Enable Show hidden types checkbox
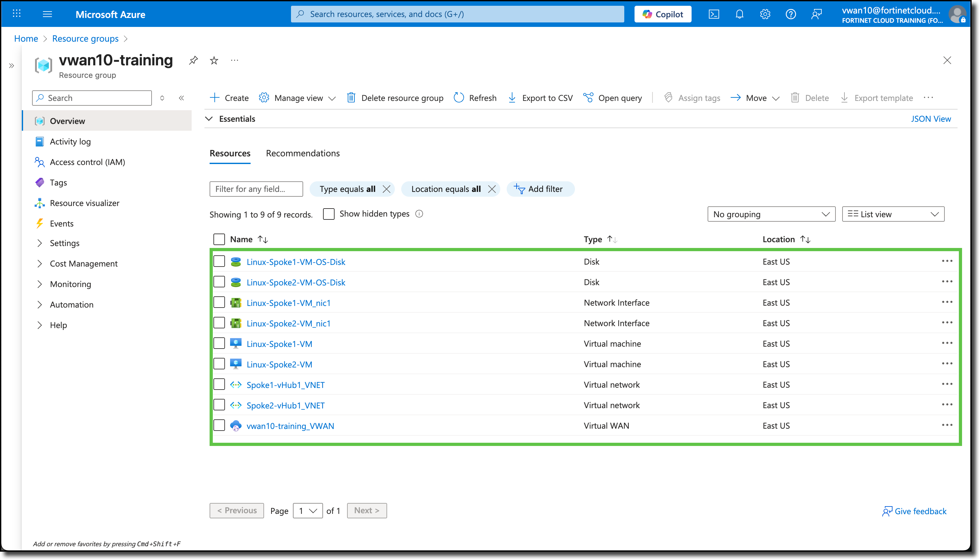 (x=329, y=214)
